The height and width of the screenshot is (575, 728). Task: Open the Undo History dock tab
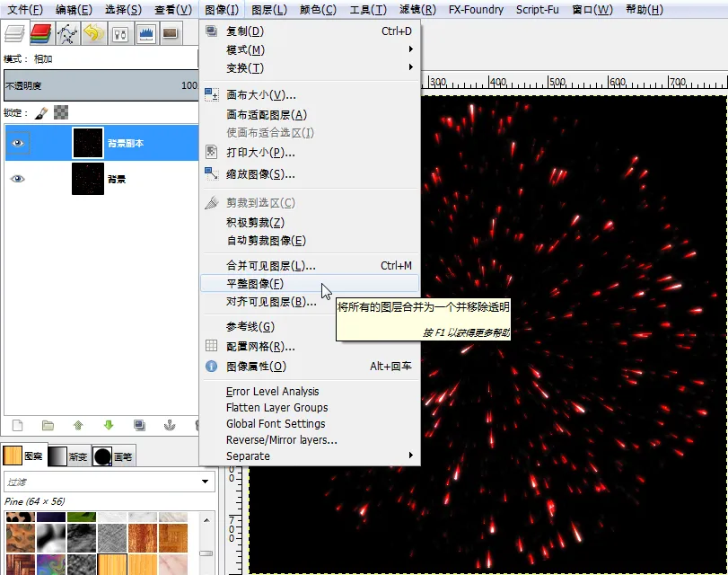point(93,33)
